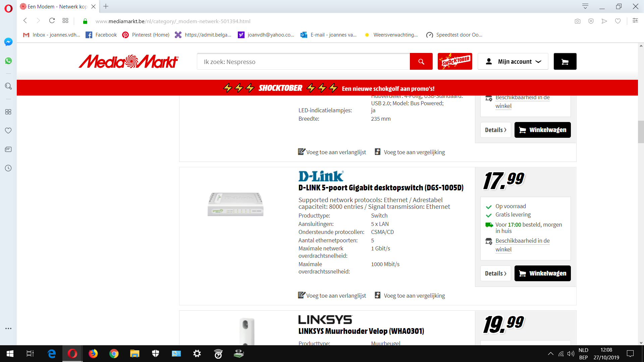Open Windows Start menu

[x=10, y=354]
